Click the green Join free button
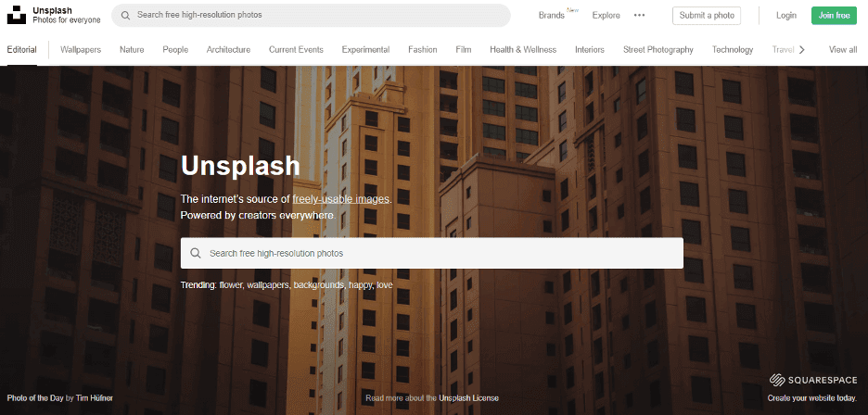The height and width of the screenshot is (415, 868). click(835, 16)
